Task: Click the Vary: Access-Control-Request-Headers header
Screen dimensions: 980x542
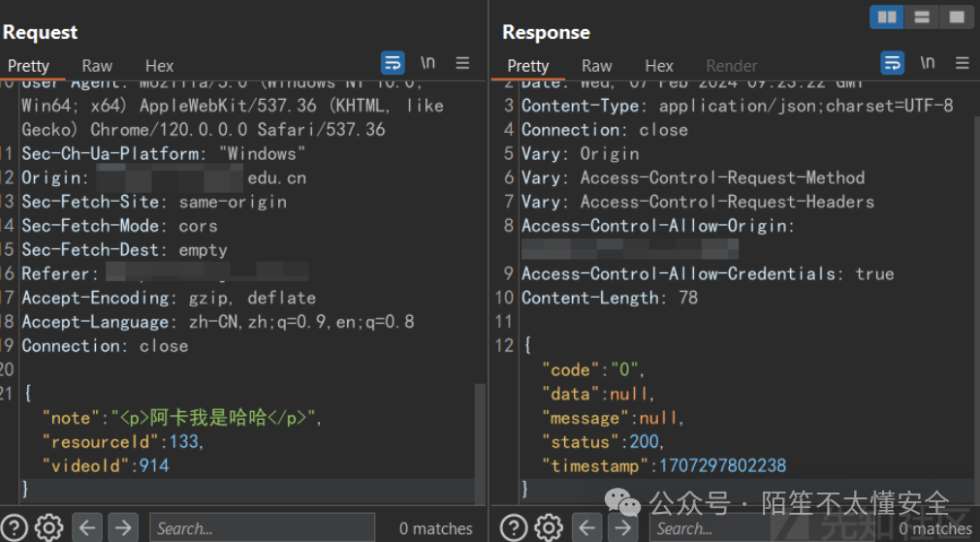Action: [x=698, y=202]
